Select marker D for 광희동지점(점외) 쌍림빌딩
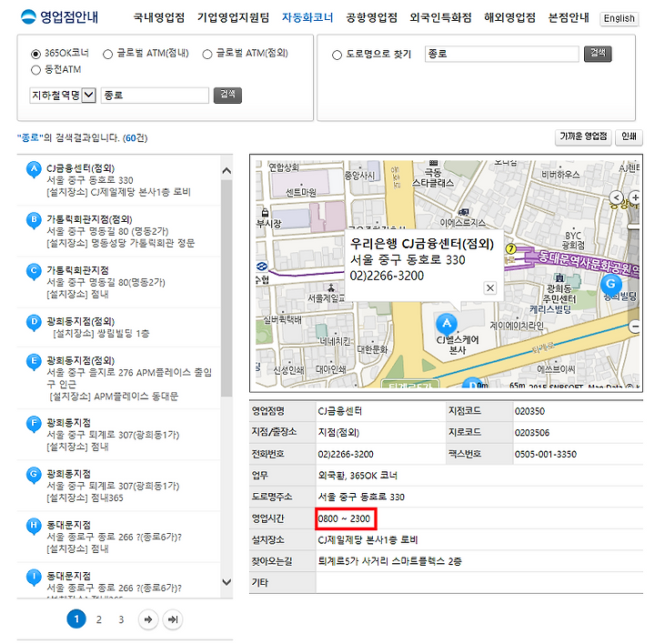655x644 pixels. (x=34, y=322)
